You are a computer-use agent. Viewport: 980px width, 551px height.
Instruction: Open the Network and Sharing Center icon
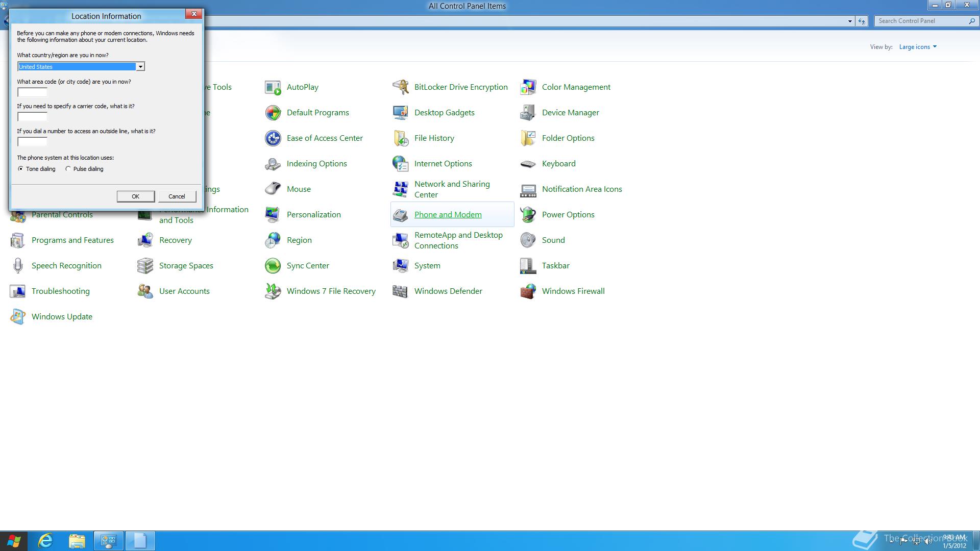pos(401,189)
